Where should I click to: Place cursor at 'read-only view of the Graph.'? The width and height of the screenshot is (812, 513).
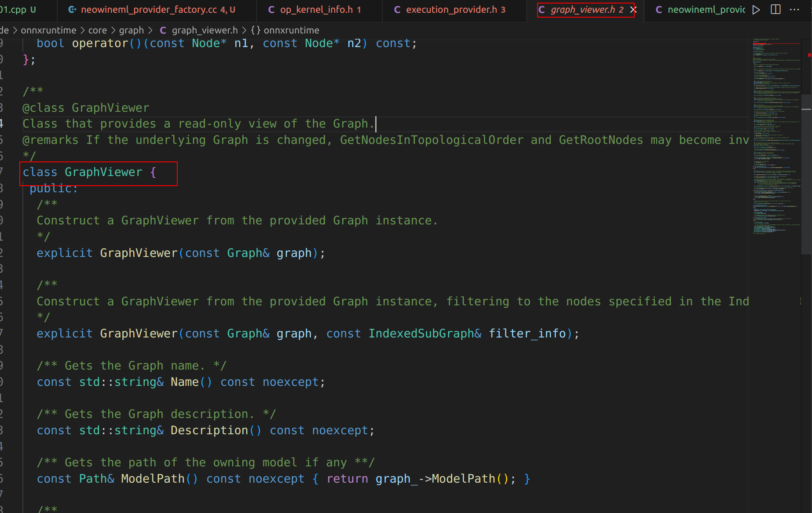tap(276, 124)
